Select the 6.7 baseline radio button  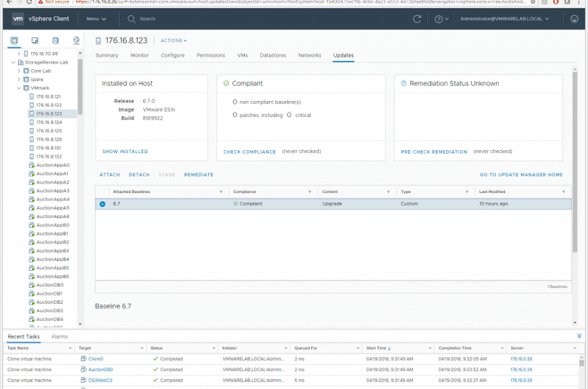click(103, 204)
